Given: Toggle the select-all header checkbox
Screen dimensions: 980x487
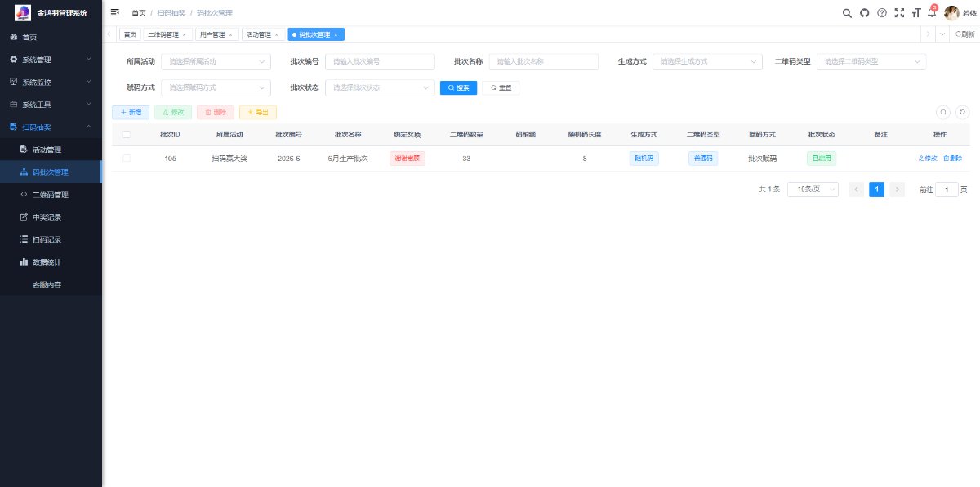Looking at the screenshot, I should 126,134.
